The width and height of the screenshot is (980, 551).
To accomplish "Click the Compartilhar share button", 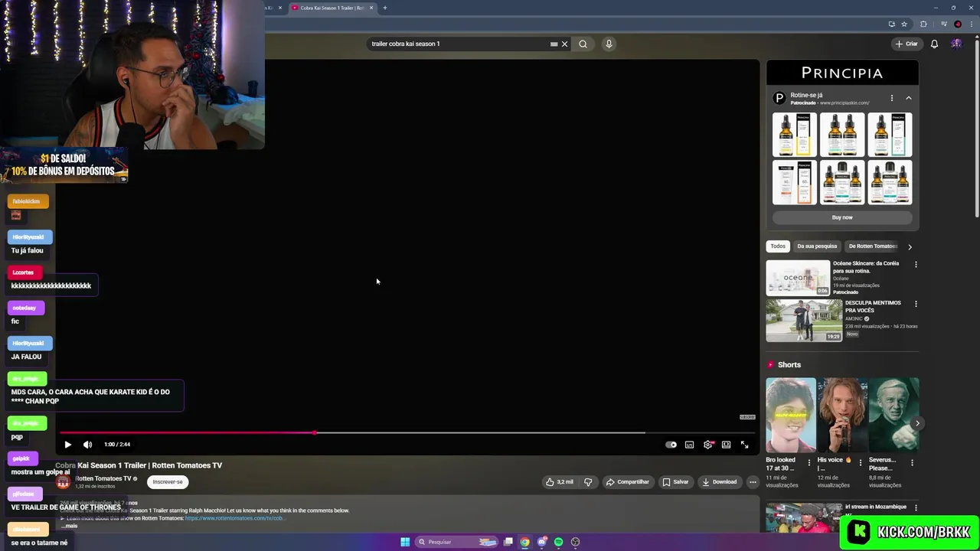I will click(x=627, y=482).
